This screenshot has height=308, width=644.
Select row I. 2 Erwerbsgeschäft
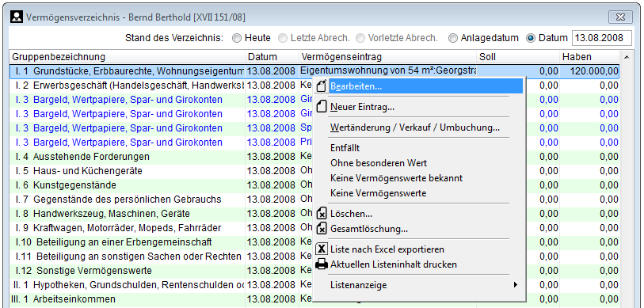pos(314,86)
